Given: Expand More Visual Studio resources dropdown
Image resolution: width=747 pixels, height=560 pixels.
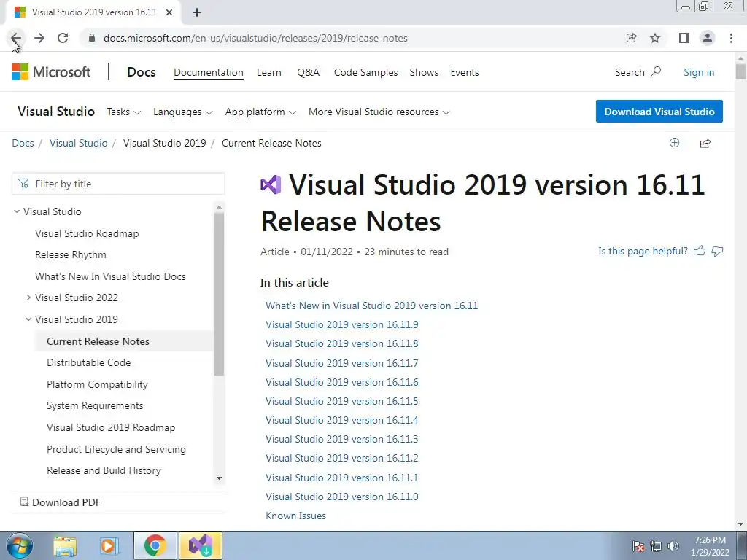Looking at the screenshot, I should point(379,112).
